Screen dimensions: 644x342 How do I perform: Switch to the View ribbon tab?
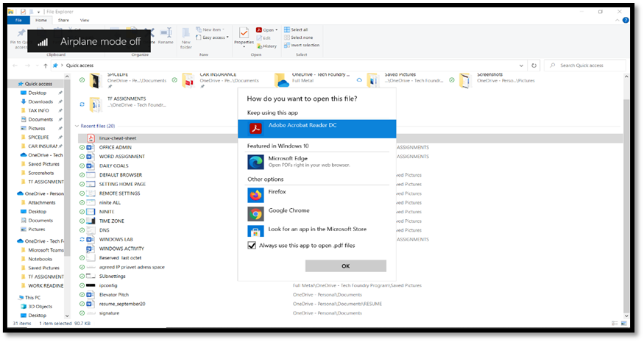pyautogui.click(x=85, y=20)
